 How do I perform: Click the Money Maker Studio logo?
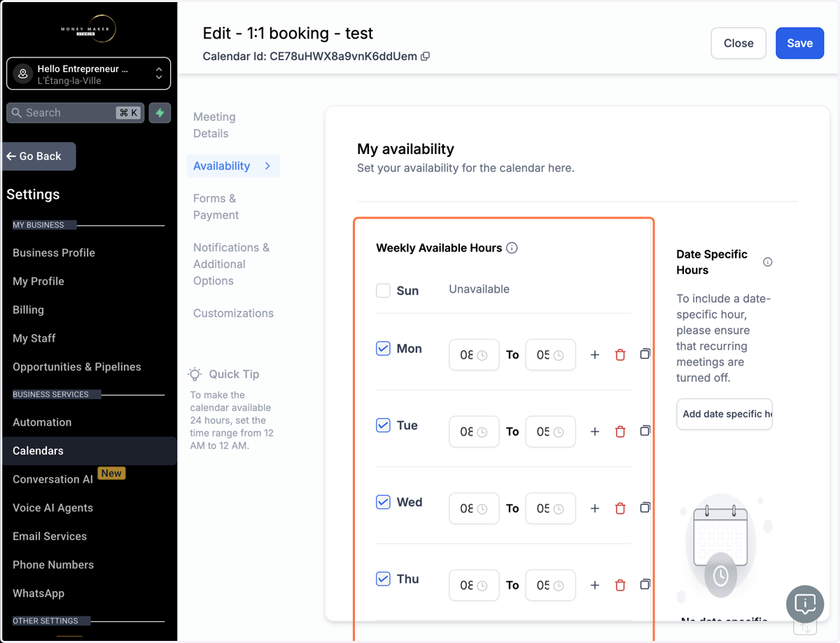(88, 29)
